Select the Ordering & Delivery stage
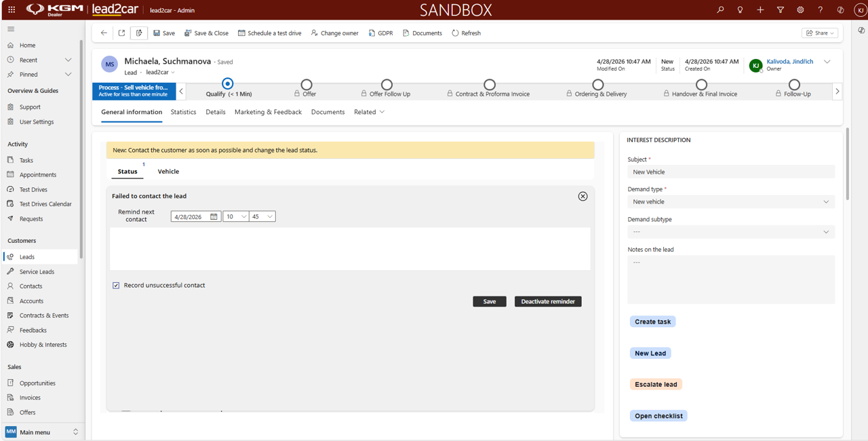This screenshot has height=441, width=868. pyautogui.click(x=597, y=85)
